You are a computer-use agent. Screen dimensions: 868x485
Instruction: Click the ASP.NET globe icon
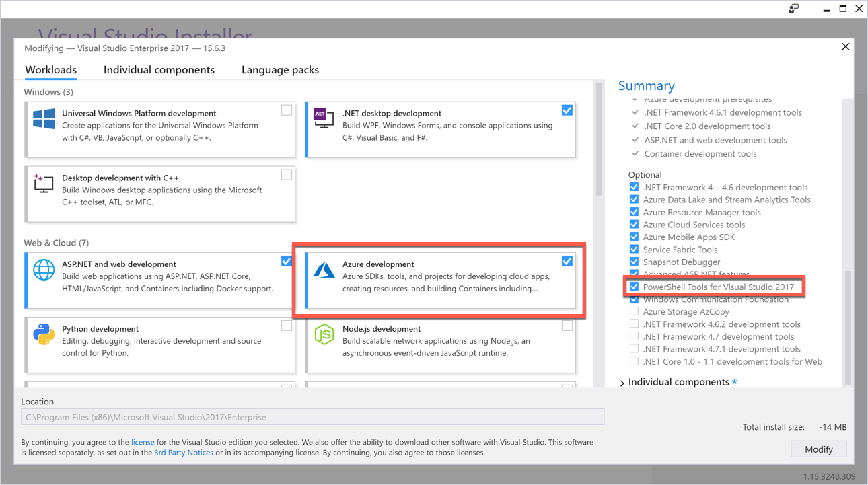[x=44, y=270]
